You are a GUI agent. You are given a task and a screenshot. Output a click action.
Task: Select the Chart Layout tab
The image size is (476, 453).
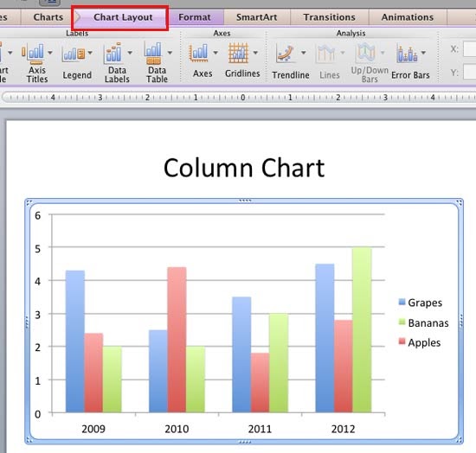click(123, 17)
